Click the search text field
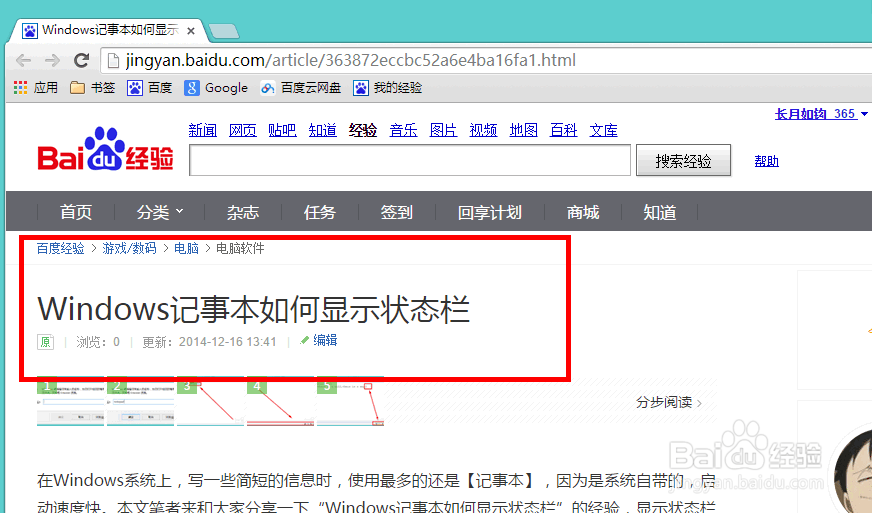This screenshot has height=513, width=872. pyautogui.click(x=410, y=160)
